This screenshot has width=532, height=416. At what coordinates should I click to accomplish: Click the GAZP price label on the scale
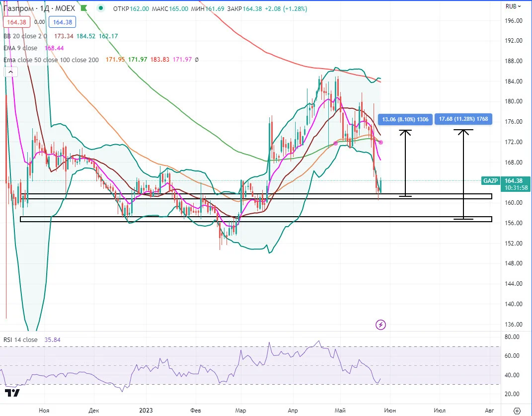pyautogui.click(x=490, y=180)
